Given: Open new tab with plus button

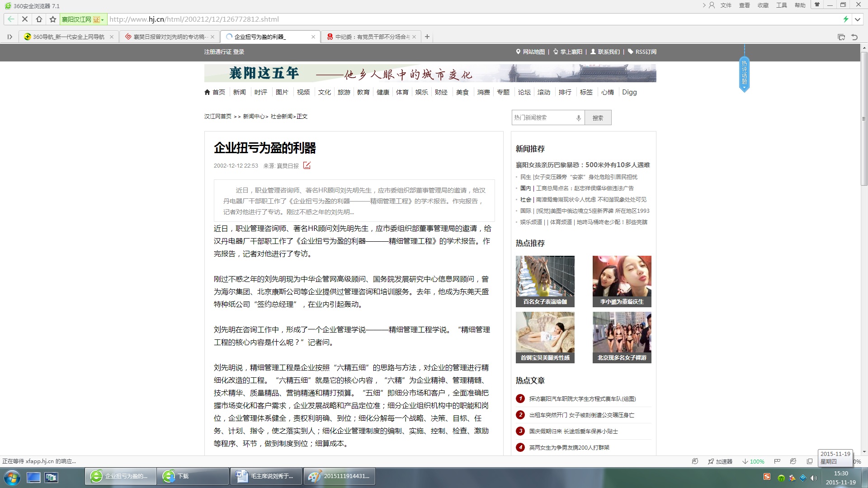Looking at the screenshot, I should [427, 37].
